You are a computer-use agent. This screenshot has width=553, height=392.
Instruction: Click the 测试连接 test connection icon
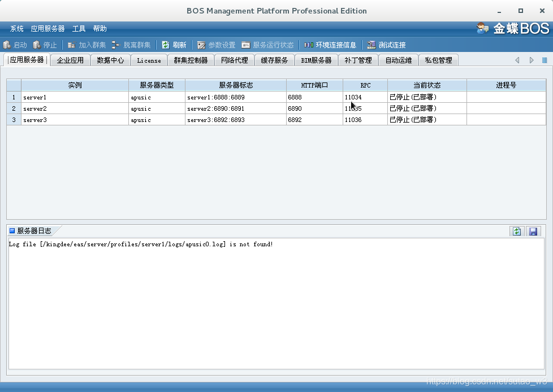371,45
